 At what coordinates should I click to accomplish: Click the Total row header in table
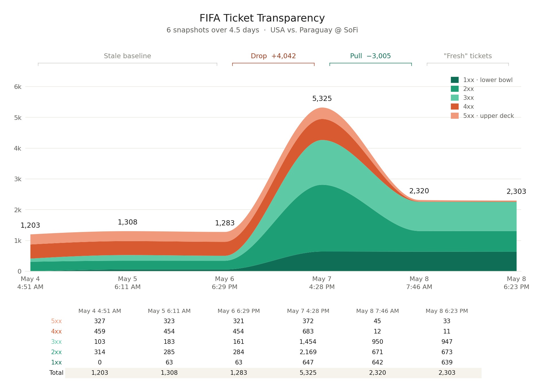click(x=56, y=373)
